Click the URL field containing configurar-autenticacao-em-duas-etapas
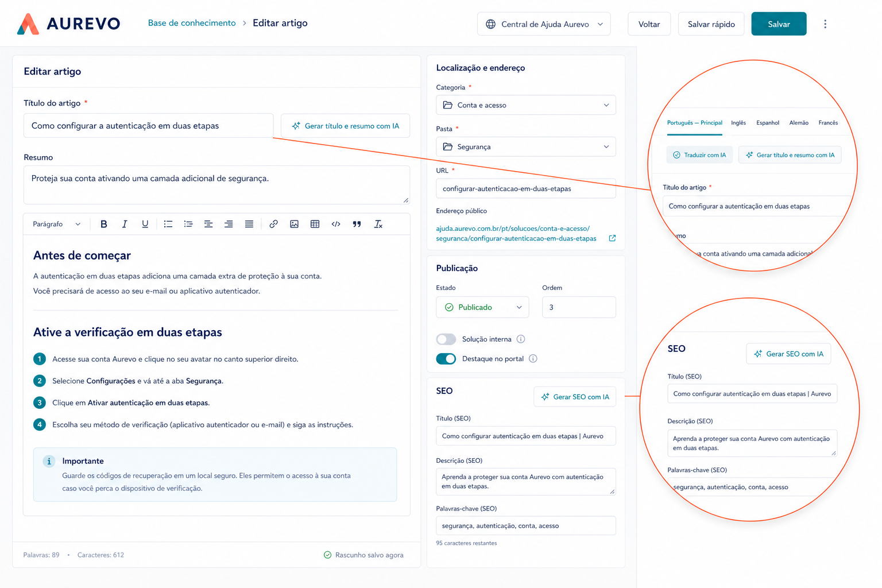Image resolution: width=882 pixels, height=588 pixels. (x=526, y=188)
